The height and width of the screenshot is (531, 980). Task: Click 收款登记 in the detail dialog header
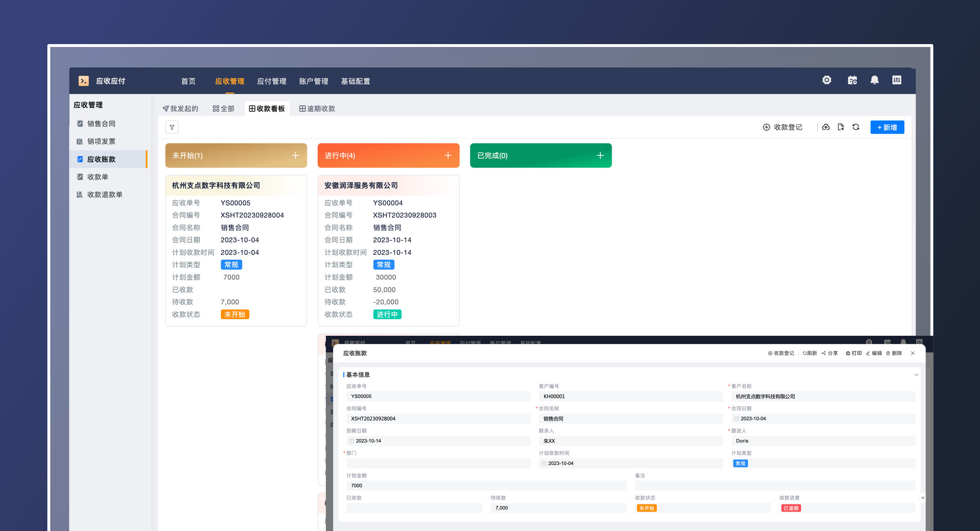[x=781, y=353]
